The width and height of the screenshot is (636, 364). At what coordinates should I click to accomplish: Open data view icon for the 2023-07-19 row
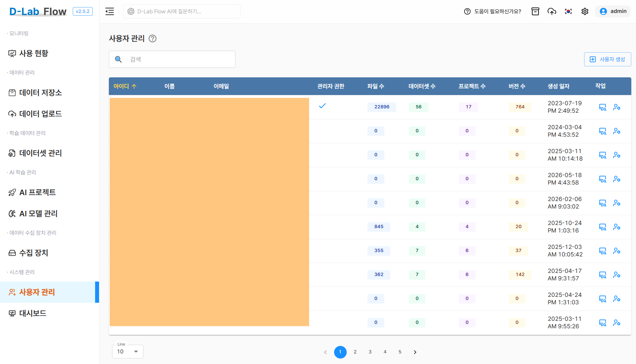pos(603,107)
